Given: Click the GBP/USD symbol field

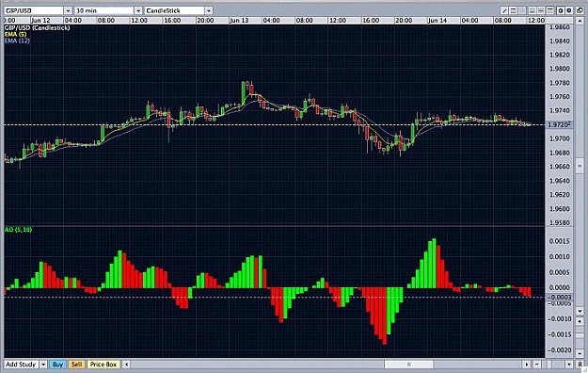Looking at the screenshot, I should (34, 10).
